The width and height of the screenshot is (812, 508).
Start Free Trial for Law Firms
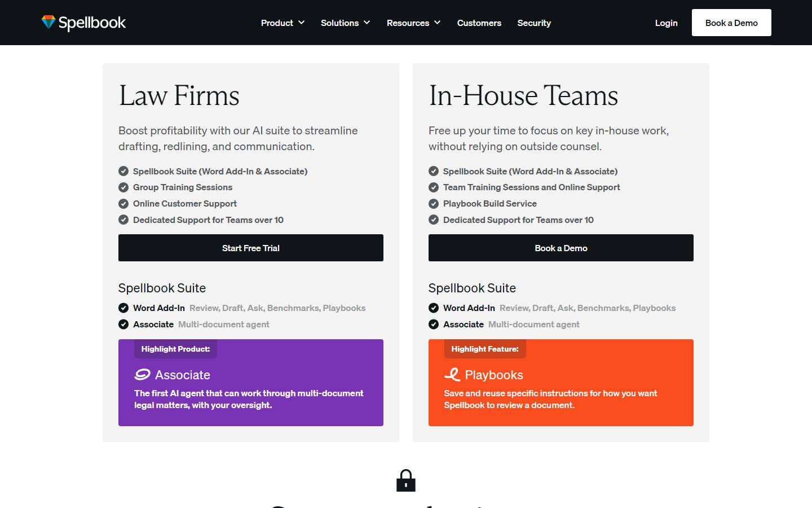[251, 248]
